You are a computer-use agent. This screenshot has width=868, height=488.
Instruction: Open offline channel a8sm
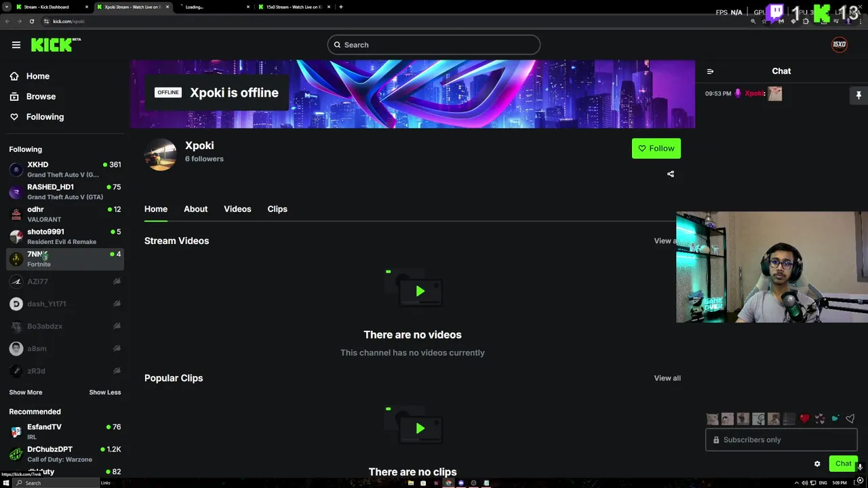coord(65,348)
